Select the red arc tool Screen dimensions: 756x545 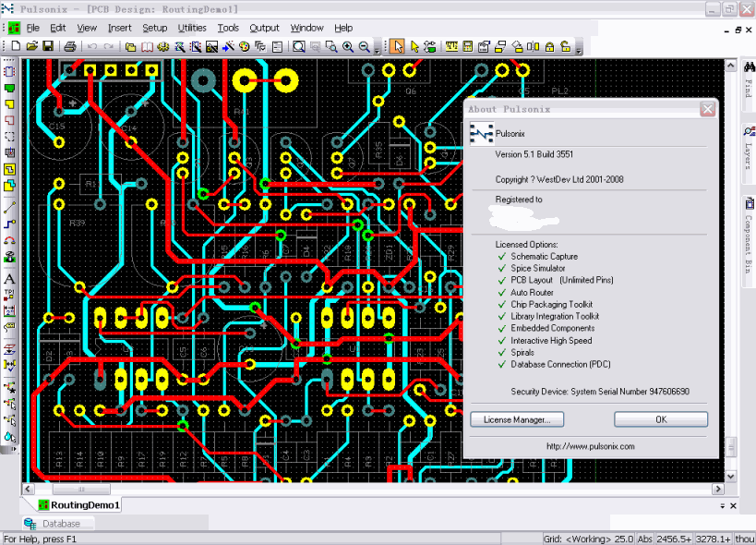(9, 240)
